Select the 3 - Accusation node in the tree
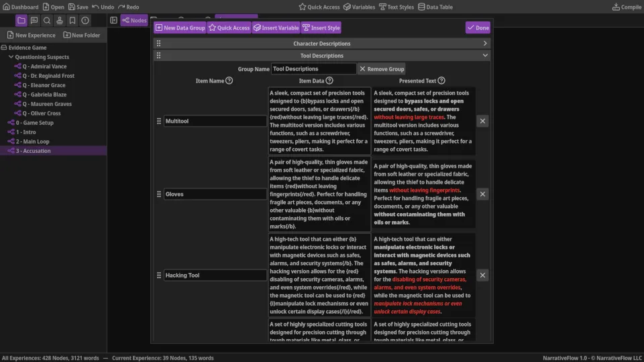The image size is (644, 362). point(33,151)
